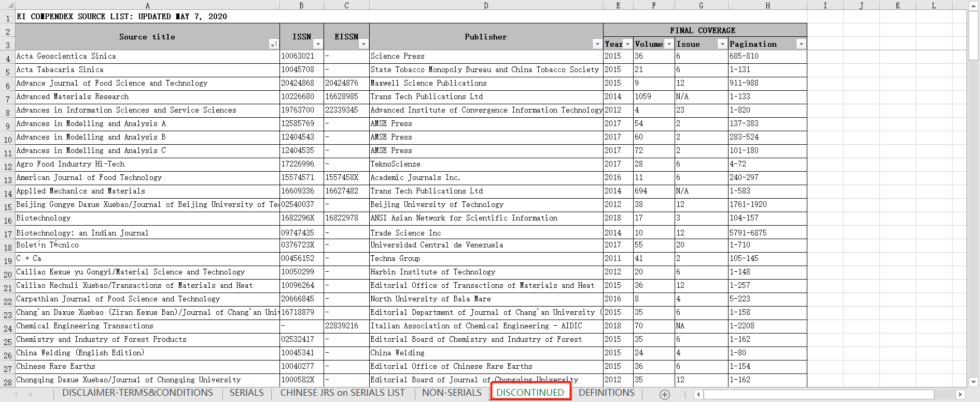Viewport: 980px width, 402px height.
Task: Click the vertical scrollbar up arrow
Action: tap(973, 6)
